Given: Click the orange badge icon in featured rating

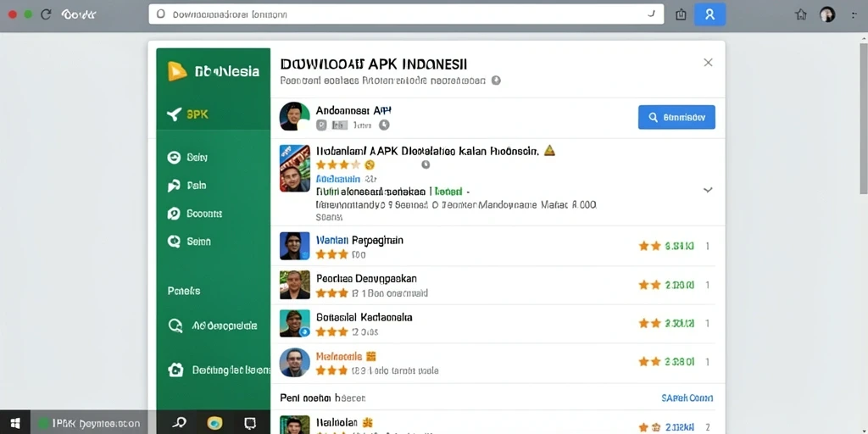Looking at the screenshot, I should [x=370, y=165].
